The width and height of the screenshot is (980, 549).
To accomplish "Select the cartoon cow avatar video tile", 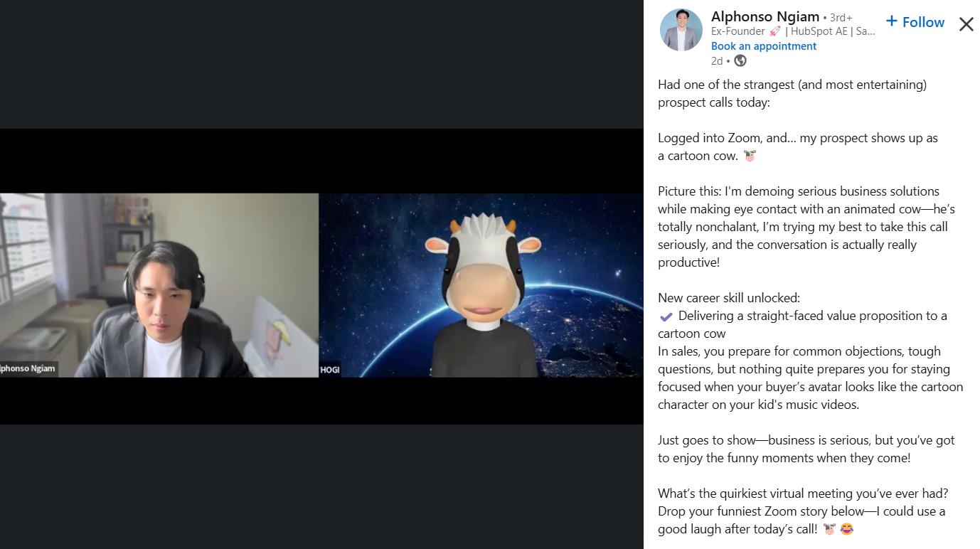I will pos(481,285).
